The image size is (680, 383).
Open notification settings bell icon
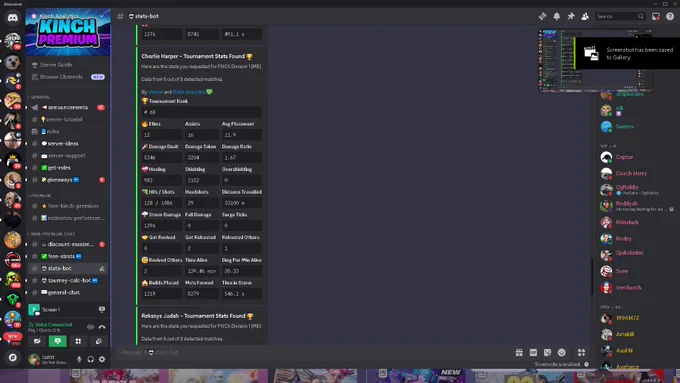point(556,16)
